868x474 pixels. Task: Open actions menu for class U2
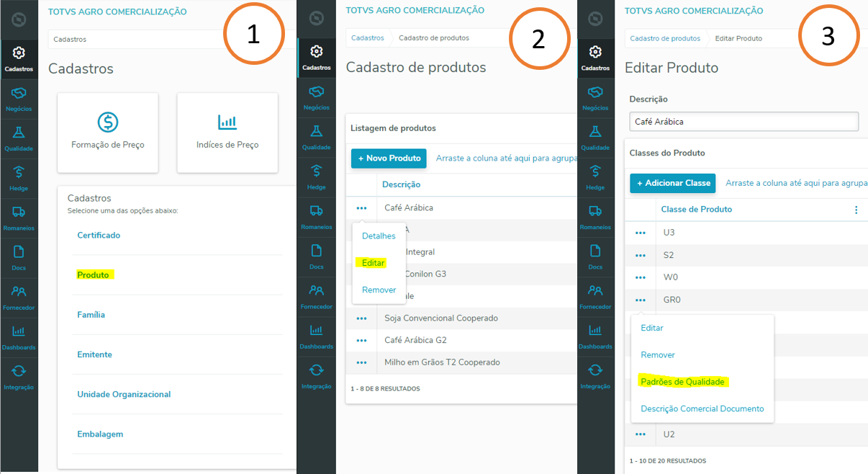[x=641, y=434]
